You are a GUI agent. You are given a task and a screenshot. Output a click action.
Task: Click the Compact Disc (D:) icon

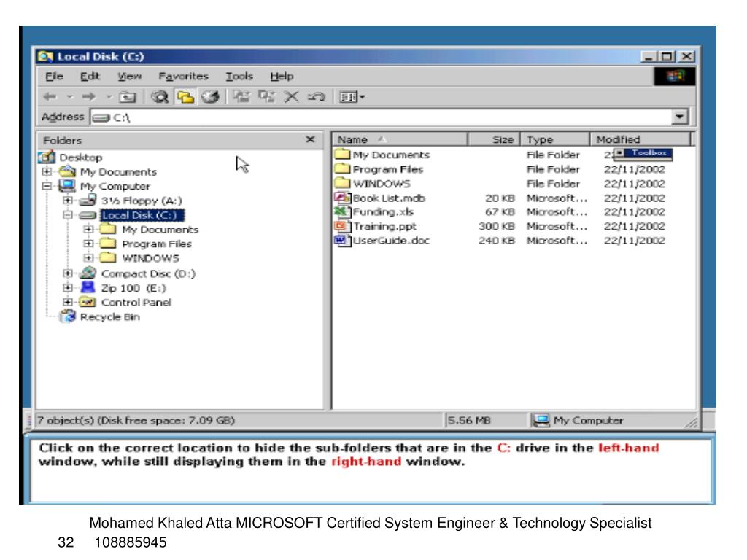pos(88,273)
